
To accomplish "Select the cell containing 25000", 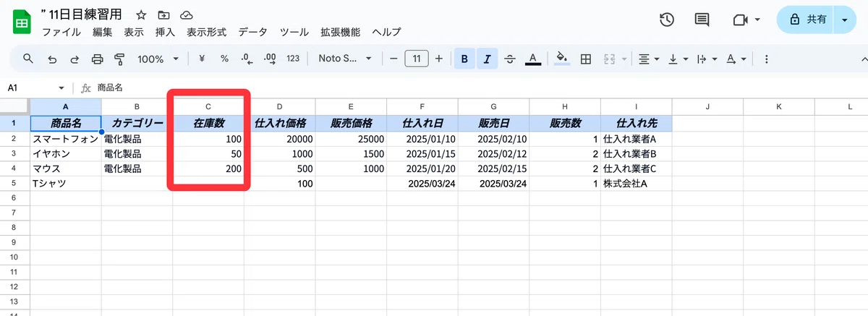I will click(350, 138).
